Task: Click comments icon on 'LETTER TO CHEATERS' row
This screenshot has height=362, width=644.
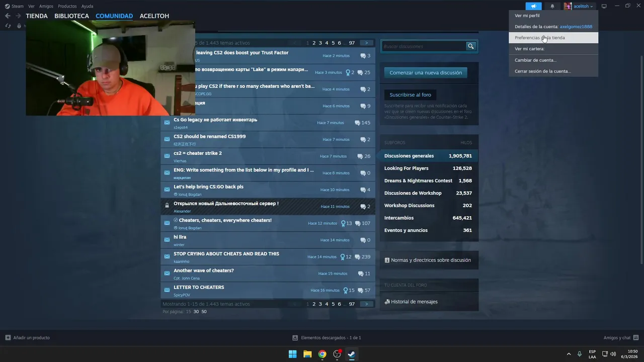Action: pos(360,290)
